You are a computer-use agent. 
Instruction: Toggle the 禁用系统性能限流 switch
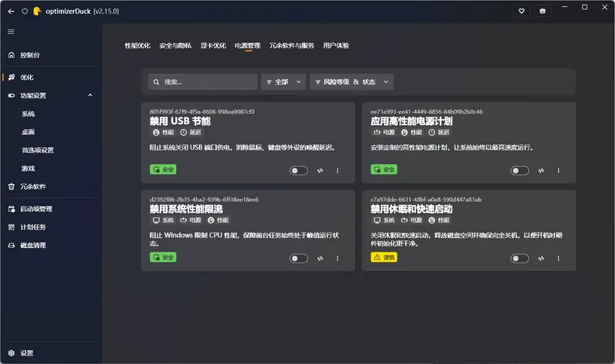[298, 258]
